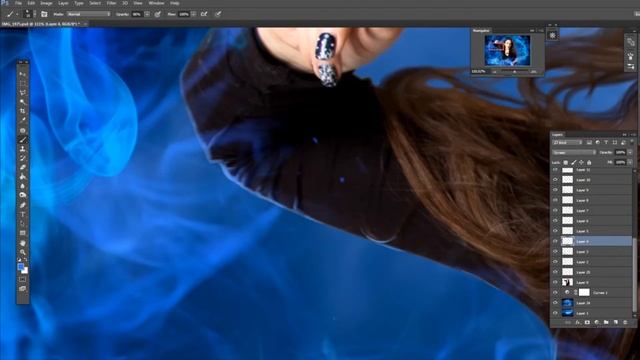Select the Zoom tool
640x360 pixels.
[x=22, y=252]
